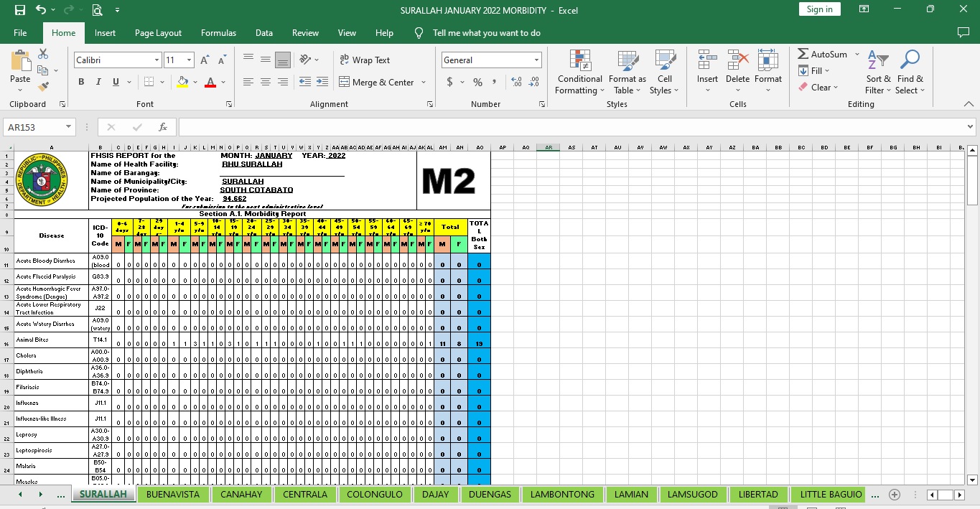The height and width of the screenshot is (509, 980).
Task: Click the Format Painter brush icon
Action: pyautogui.click(x=43, y=87)
